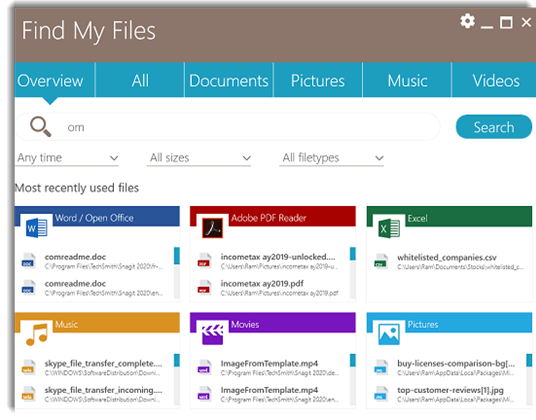536x420 pixels.
Task: Click the doc icon beside first comreadme.doc
Action: (28, 260)
